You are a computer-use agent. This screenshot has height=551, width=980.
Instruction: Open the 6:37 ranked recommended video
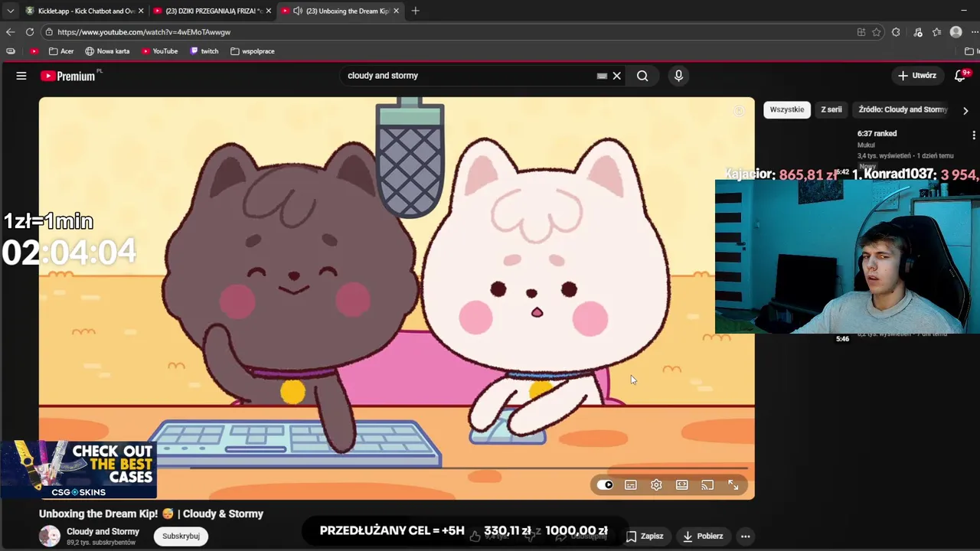coord(877,134)
